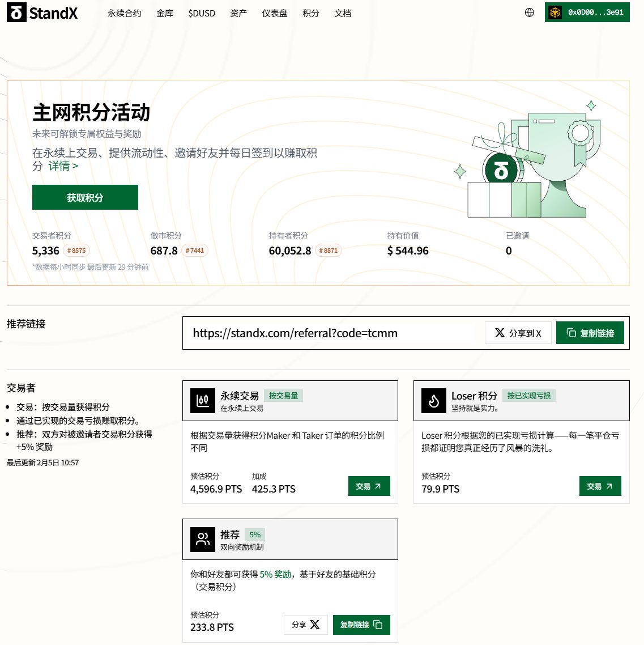
Task: Click the 获取积分 button
Action: pyautogui.click(x=85, y=197)
